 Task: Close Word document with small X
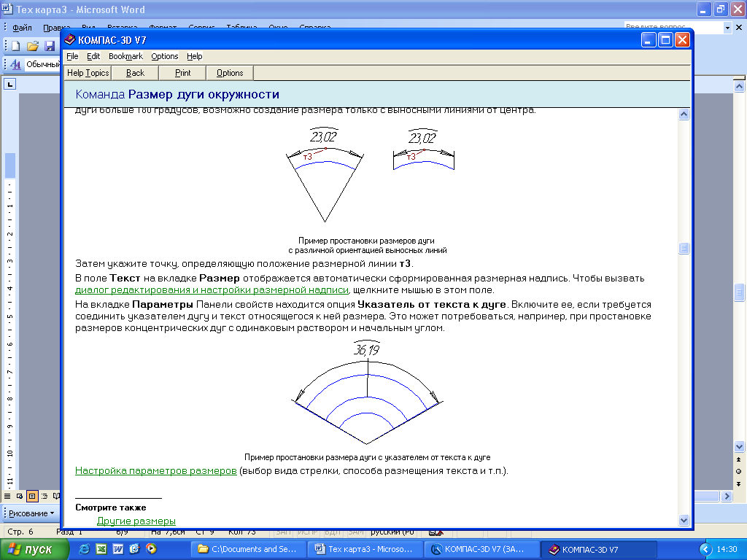coord(739,27)
